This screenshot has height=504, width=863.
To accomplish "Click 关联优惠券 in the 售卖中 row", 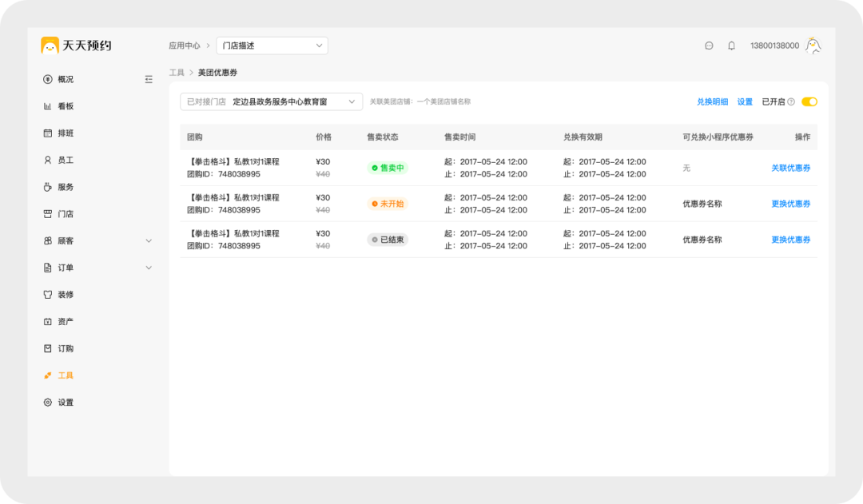I will click(x=790, y=168).
